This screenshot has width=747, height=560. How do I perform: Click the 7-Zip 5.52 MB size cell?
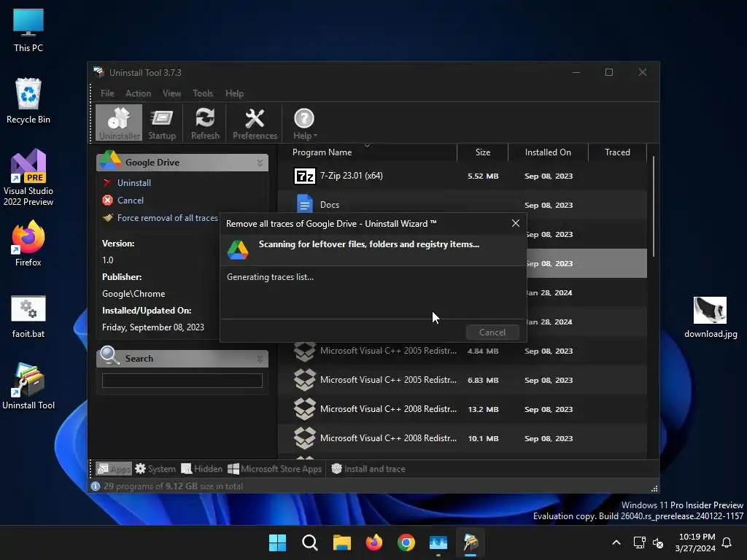tap(483, 176)
